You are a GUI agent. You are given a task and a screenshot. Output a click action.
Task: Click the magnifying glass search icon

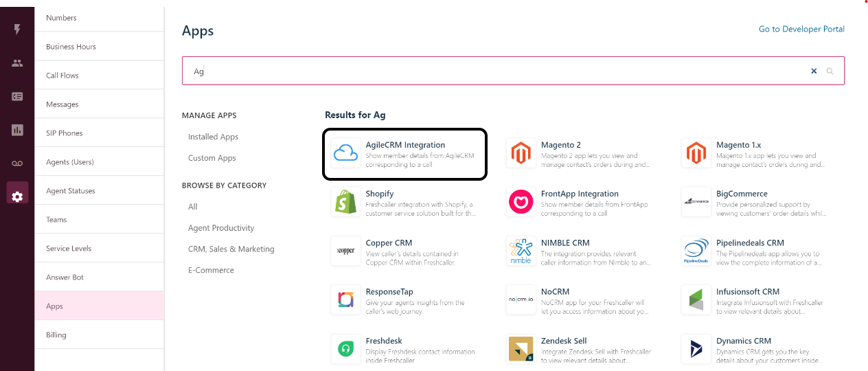(830, 71)
